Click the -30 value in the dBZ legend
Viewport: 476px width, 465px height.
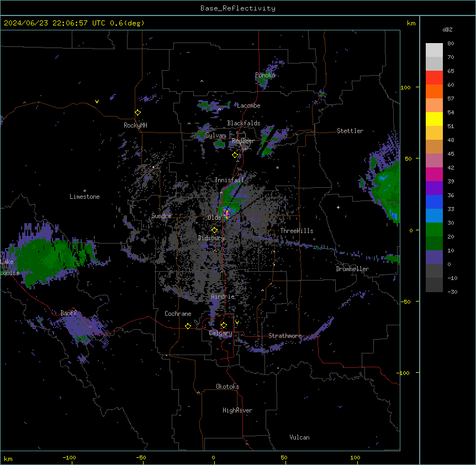point(452,292)
